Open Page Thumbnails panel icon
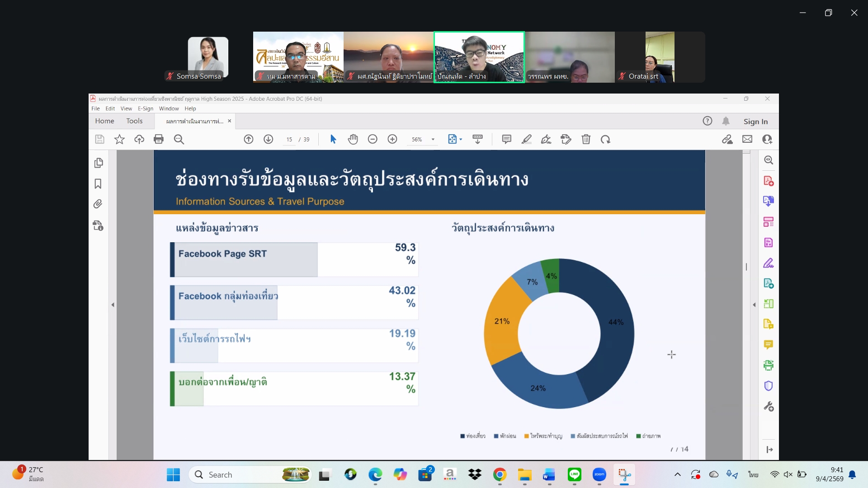Image resolution: width=868 pixels, height=488 pixels. pos(98,163)
